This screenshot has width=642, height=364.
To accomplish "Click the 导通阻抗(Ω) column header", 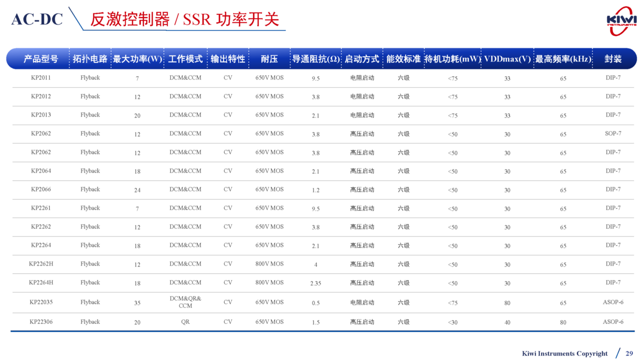I will point(316,59).
